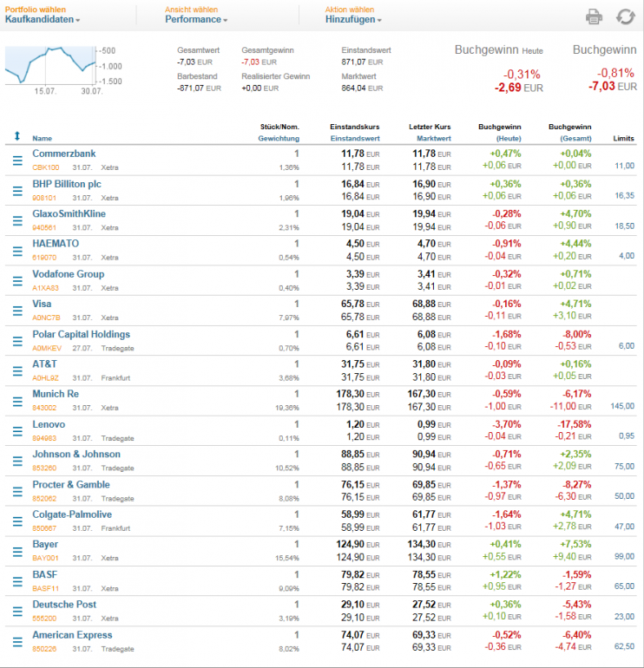Viewport: 644px width, 668px height.
Task: Click the Marktwert value 864,04 EUR
Action: [362, 88]
